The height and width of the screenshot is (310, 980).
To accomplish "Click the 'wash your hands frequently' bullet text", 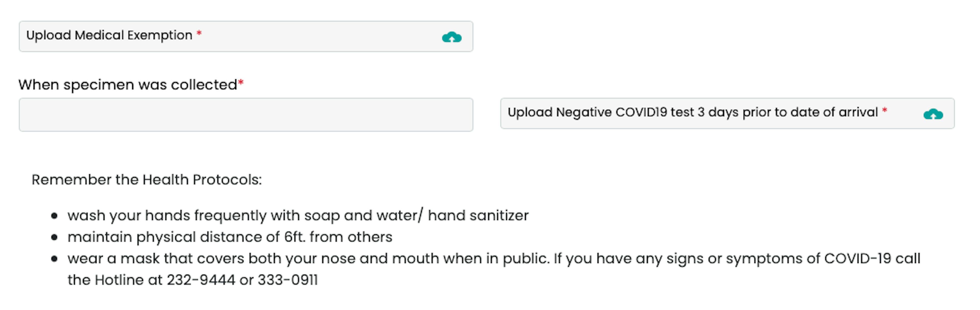I will point(298,215).
